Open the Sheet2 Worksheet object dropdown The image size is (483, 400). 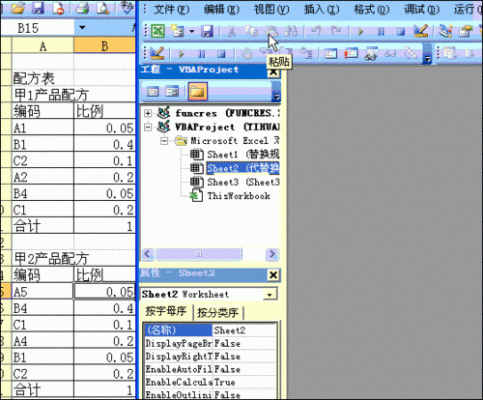[x=269, y=295]
